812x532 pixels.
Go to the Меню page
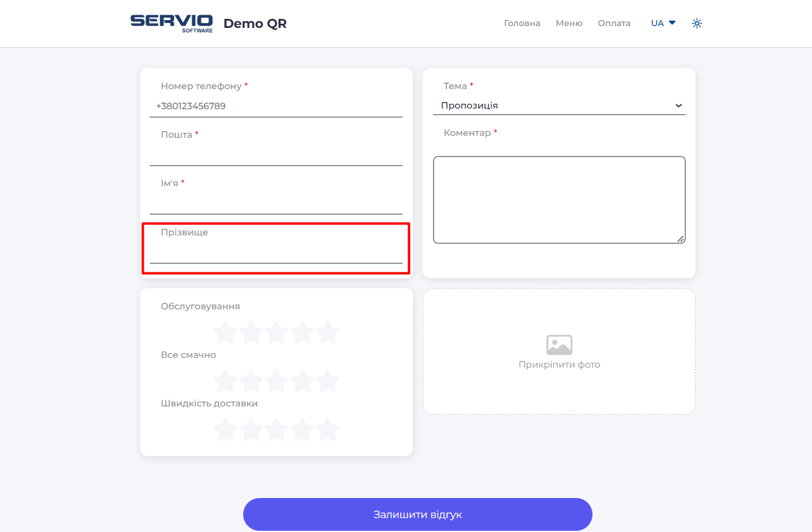tap(569, 23)
